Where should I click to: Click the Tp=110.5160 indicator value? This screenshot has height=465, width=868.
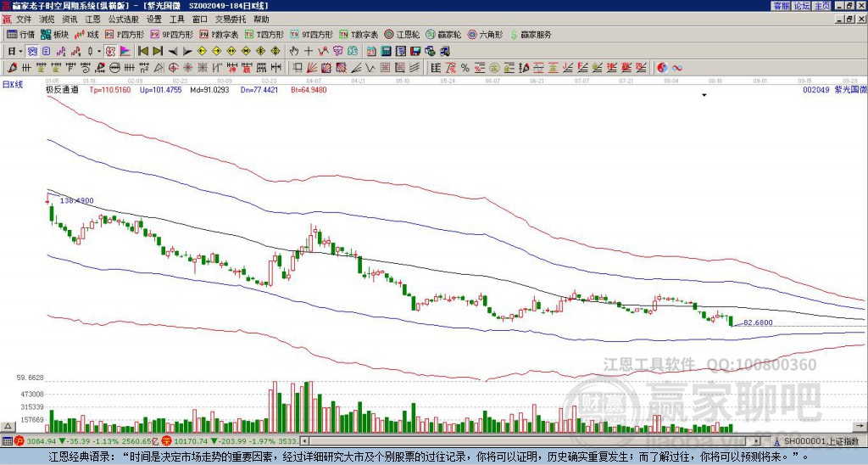point(110,90)
